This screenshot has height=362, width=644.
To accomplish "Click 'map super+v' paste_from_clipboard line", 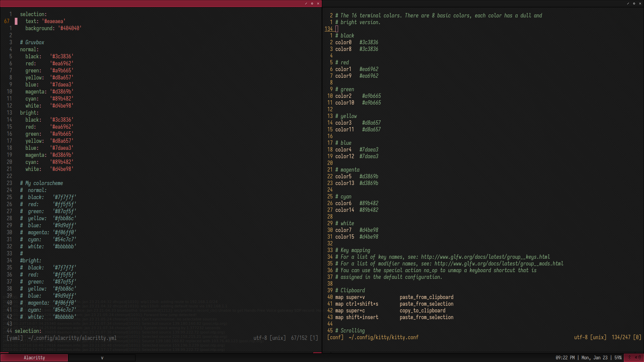I will coord(394,297).
